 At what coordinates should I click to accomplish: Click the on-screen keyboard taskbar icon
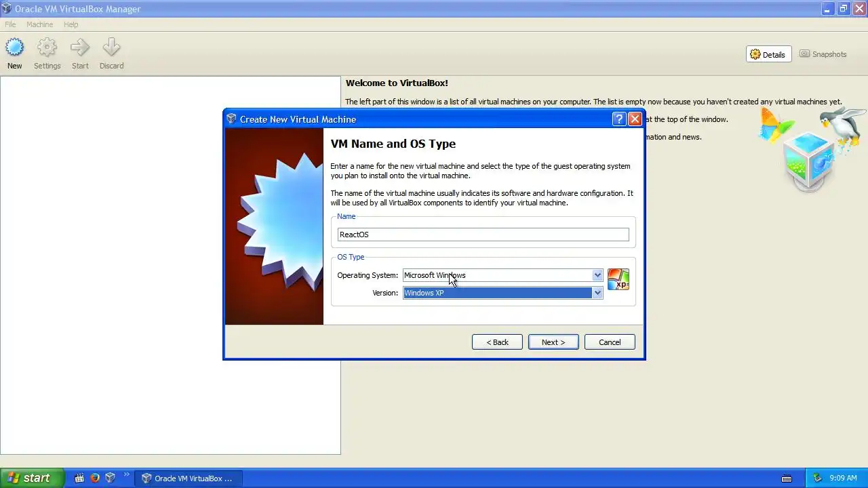pyautogui.click(x=787, y=479)
